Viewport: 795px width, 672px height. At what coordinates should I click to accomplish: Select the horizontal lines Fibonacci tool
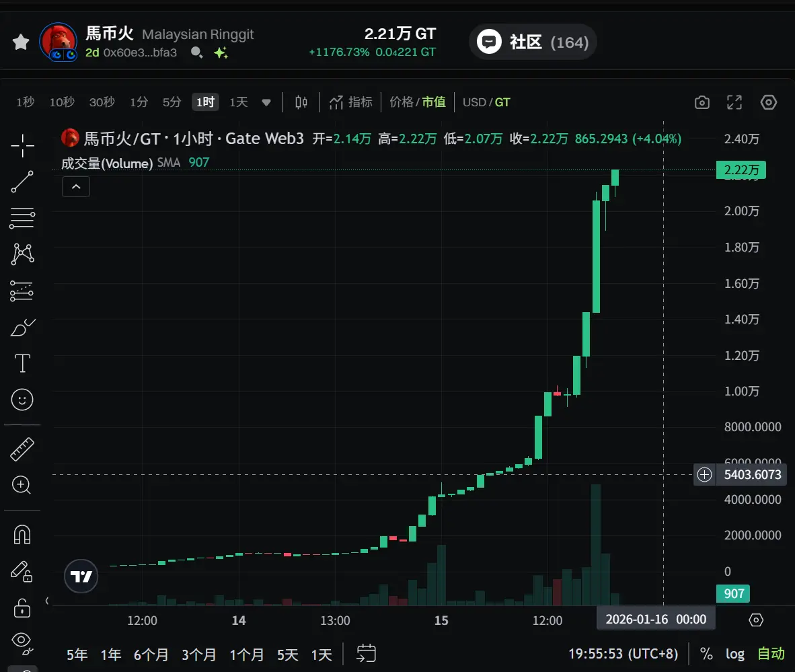(22, 218)
